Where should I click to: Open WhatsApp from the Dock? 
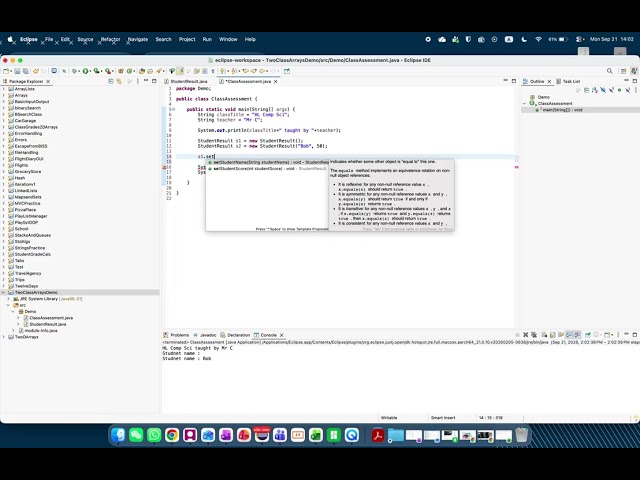coord(154,435)
